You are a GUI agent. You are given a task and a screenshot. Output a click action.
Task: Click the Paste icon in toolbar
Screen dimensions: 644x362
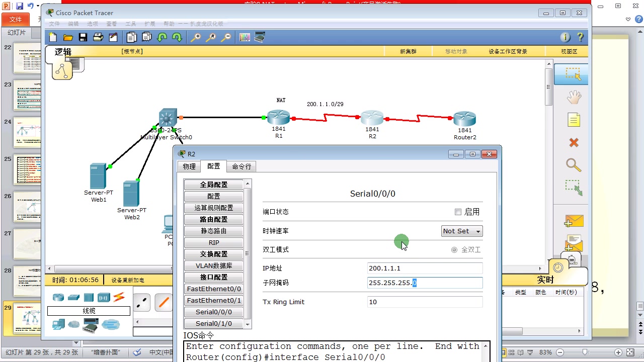click(147, 37)
